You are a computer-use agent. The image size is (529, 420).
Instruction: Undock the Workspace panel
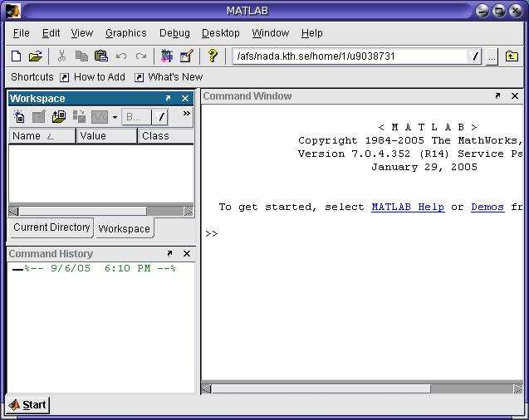click(168, 98)
